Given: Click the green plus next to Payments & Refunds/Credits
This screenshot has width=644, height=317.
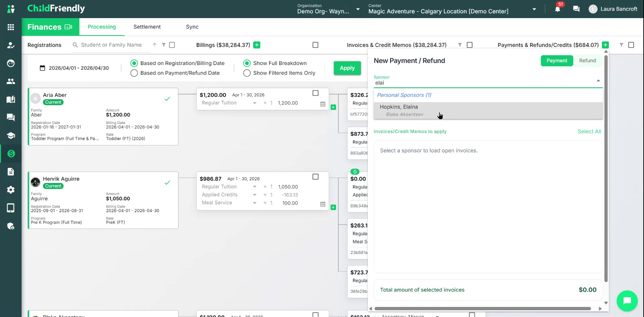Looking at the screenshot, I should coord(605,45).
